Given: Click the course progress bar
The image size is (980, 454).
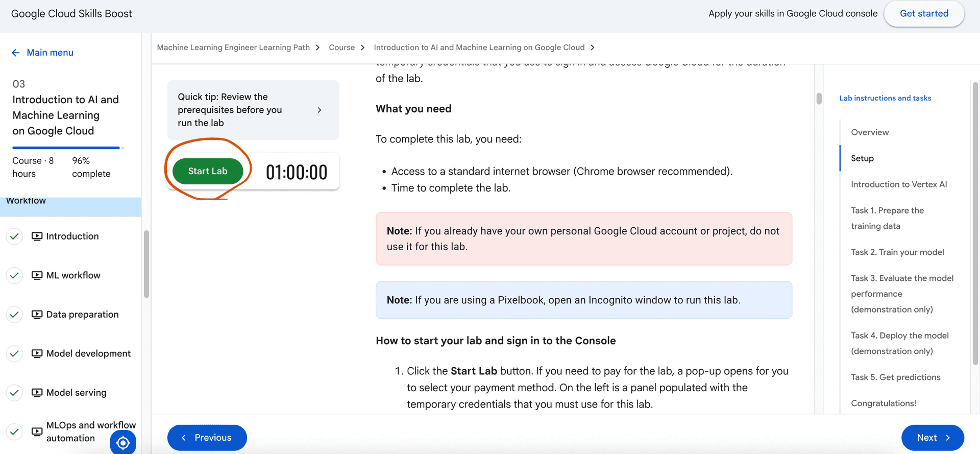Looking at the screenshot, I should [x=68, y=148].
